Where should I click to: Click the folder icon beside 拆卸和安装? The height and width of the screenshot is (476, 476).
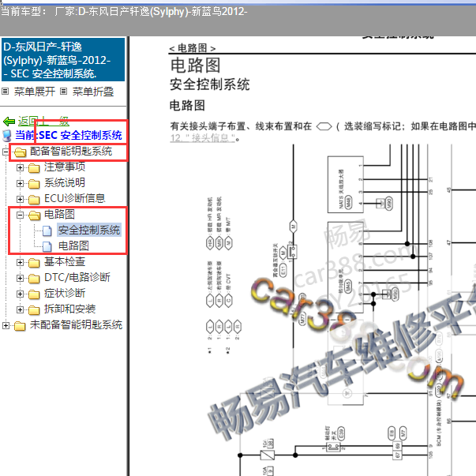(x=34, y=310)
